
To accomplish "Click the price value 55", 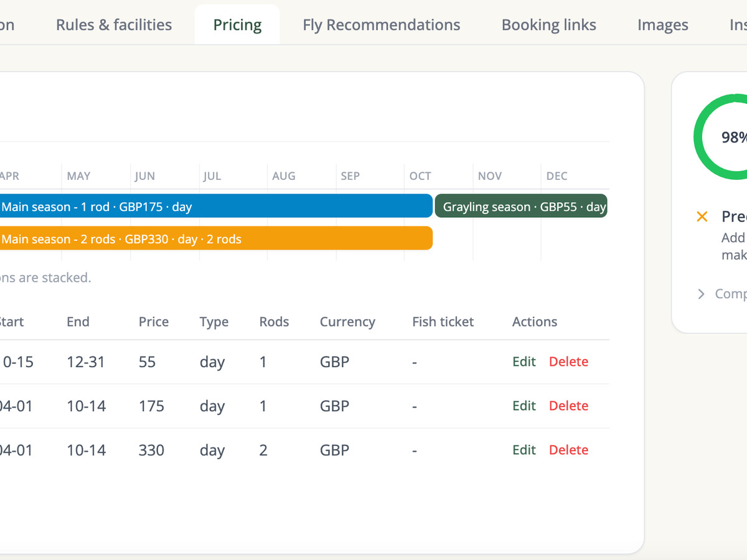I will click(148, 362).
